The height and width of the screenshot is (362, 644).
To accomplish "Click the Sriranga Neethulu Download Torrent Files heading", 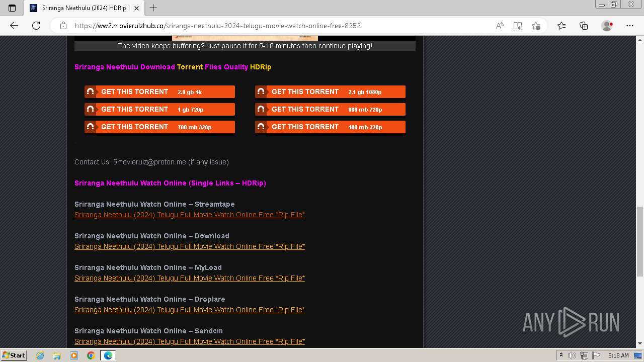I will [173, 67].
